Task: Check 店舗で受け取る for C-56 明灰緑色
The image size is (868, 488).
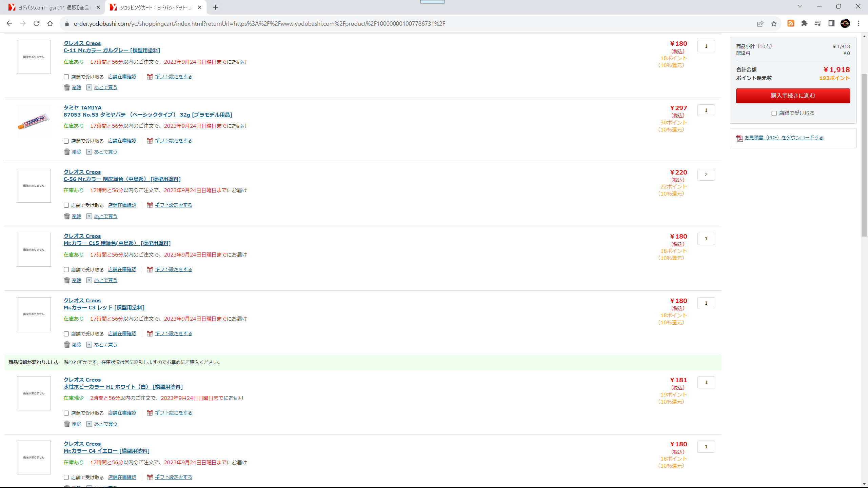Action: click(66, 205)
